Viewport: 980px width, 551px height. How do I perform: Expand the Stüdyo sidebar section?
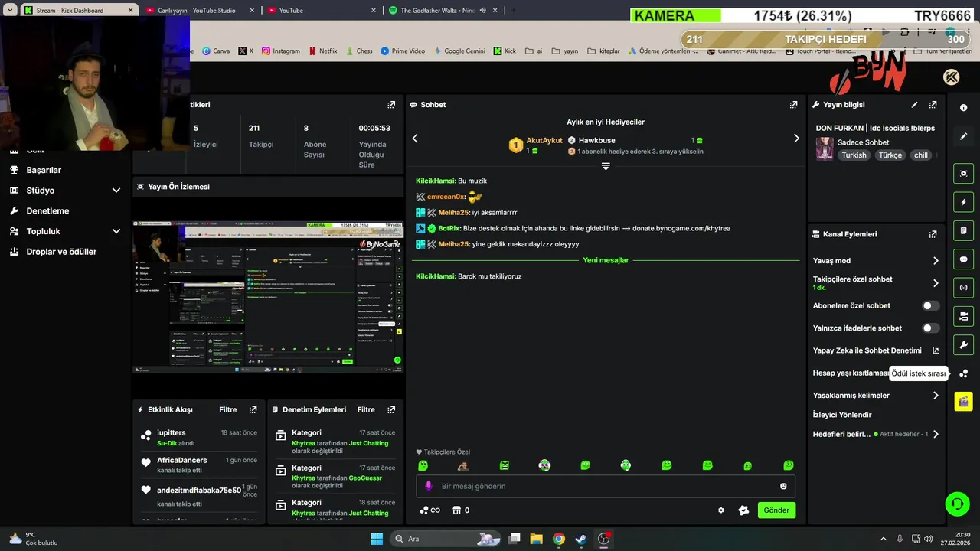(x=116, y=191)
